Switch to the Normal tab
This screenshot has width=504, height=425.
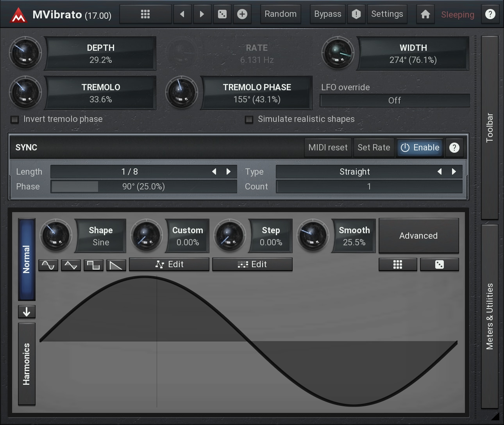27,259
